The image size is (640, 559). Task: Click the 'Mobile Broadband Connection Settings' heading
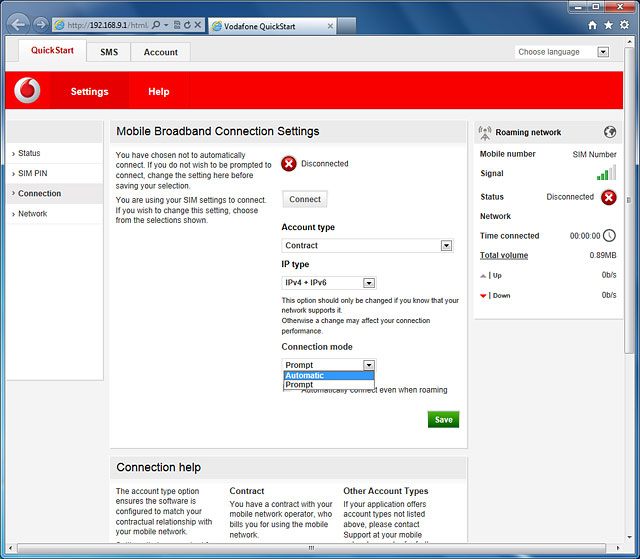tap(218, 131)
